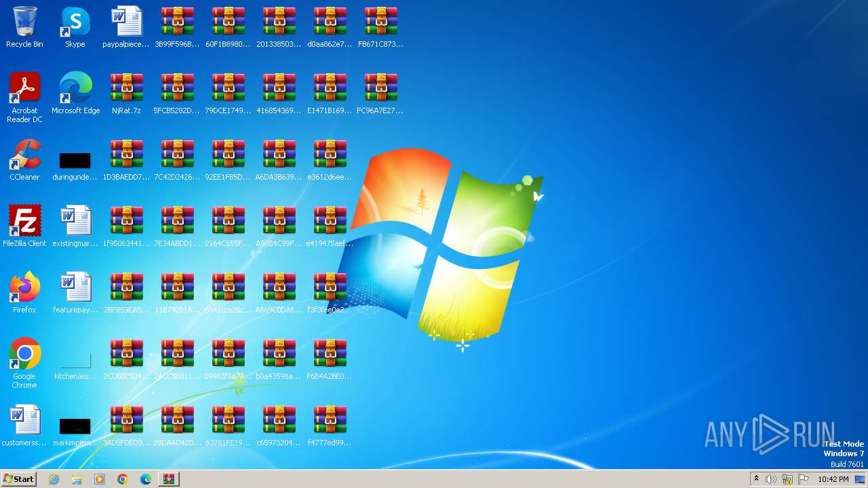Select the 5FCB5282D archive file
Viewport: 868px width, 488px height.
coord(177,94)
